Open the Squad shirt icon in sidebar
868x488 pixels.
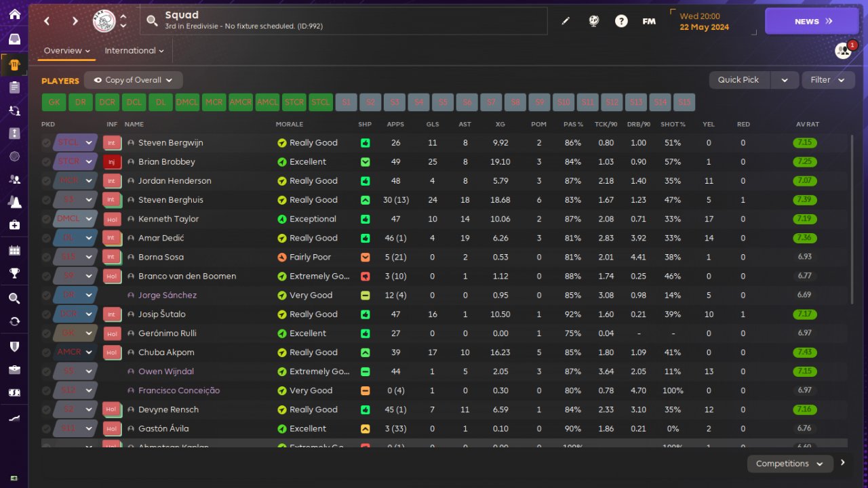(x=14, y=65)
